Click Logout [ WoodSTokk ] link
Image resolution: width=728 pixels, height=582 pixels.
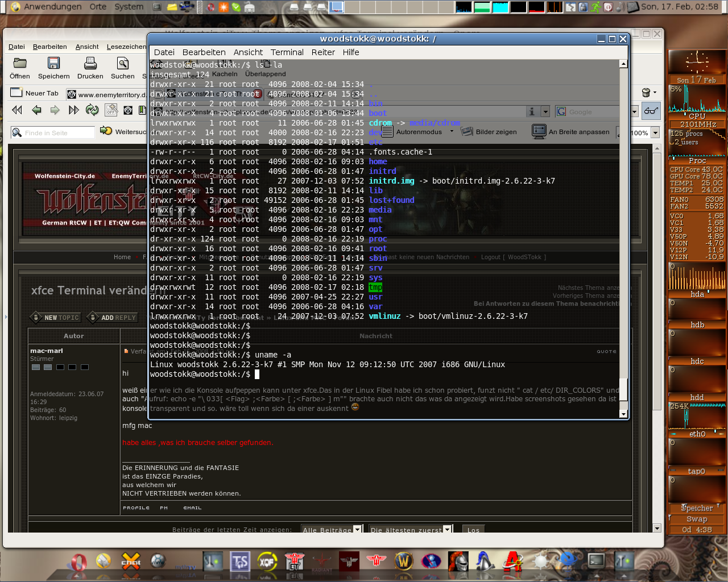tap(513, 257)
